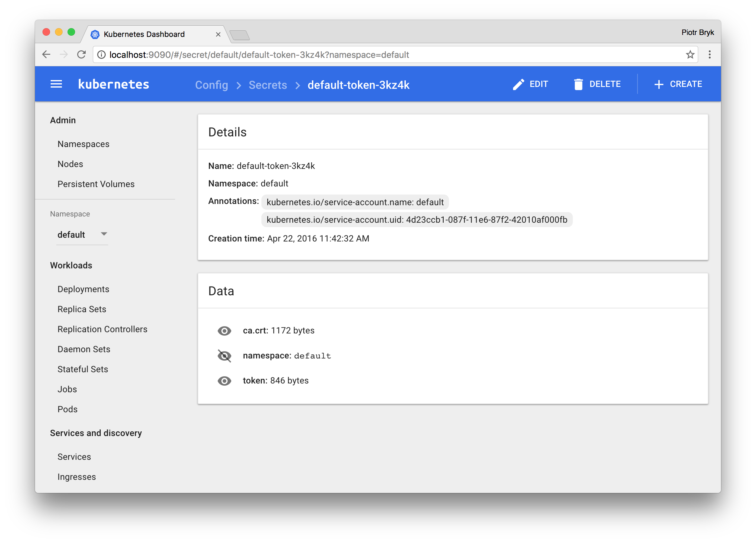The image size is (756, 543).
Task: Click the pencil Edit icon
Action: (518, 84)
